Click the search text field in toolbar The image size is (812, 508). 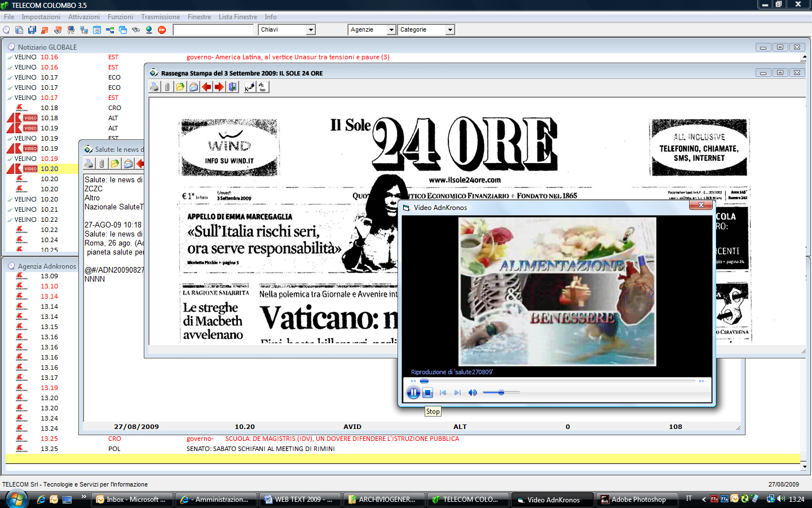[x=213, y=30]
